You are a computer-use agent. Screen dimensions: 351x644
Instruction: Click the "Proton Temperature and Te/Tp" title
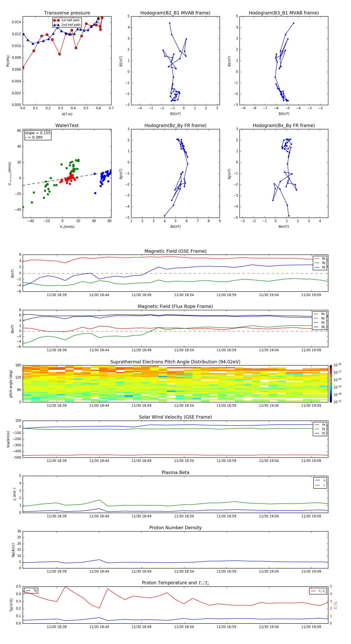coord(175,583)
